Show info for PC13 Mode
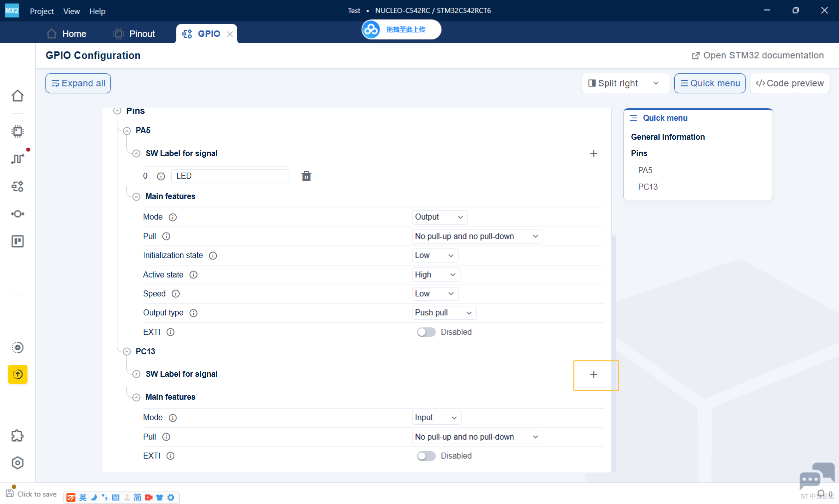The image size is (839, 504). pyautogui.click(x=173, y=418)
